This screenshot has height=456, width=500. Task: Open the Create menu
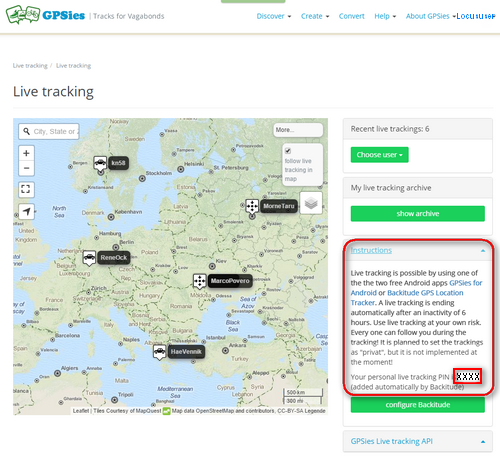(x=315, y=16)
